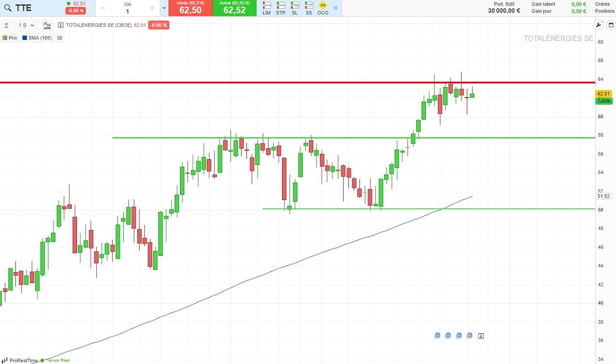Viewport: 616px width, 364px height.
Task: Click the third blue news document icon
Action: click(x=459, y=336)
